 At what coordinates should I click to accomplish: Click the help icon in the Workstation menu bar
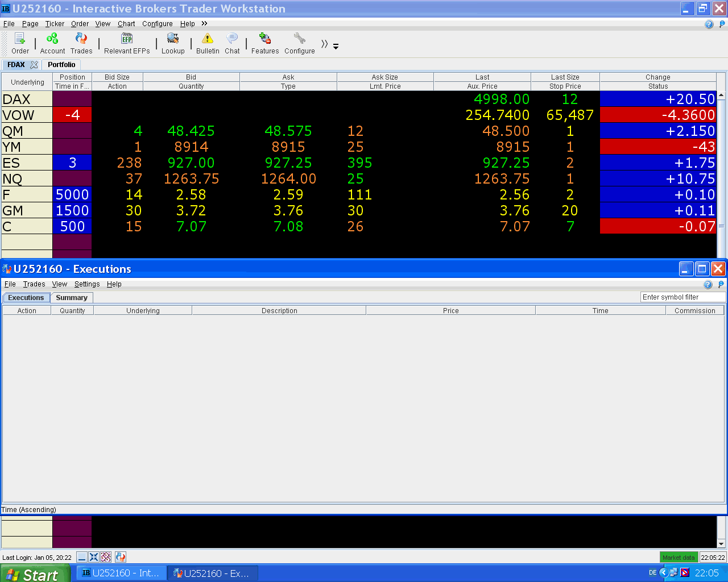click(x=709, y=24)
